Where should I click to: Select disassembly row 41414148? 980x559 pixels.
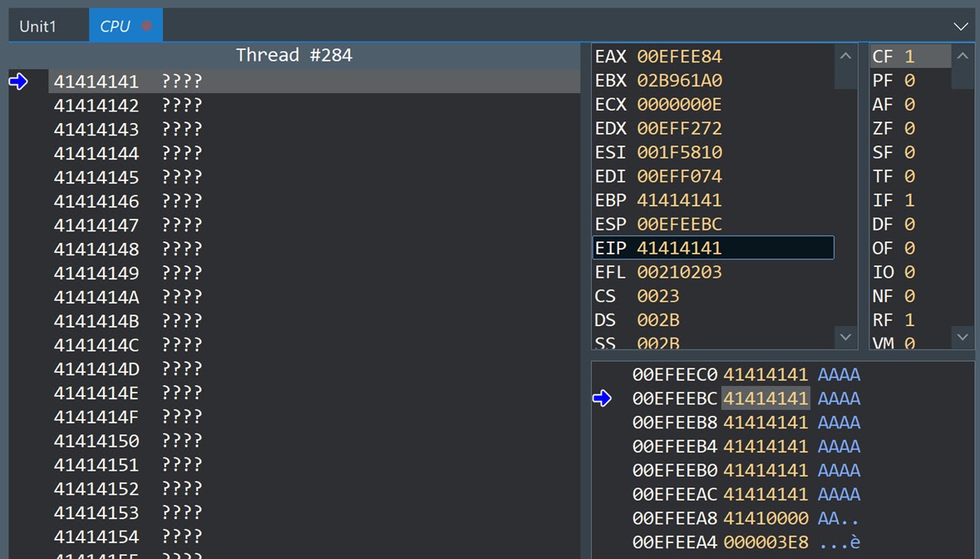click(314, 249)
